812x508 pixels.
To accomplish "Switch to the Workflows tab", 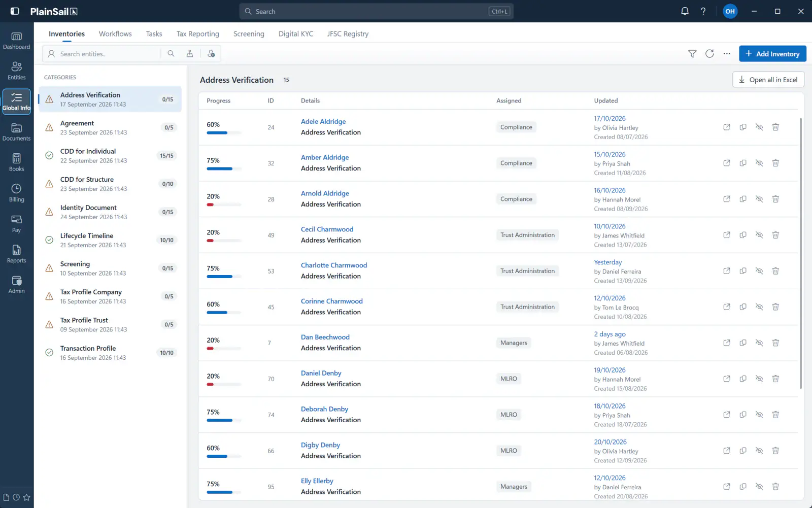I will tap(115, 34).
